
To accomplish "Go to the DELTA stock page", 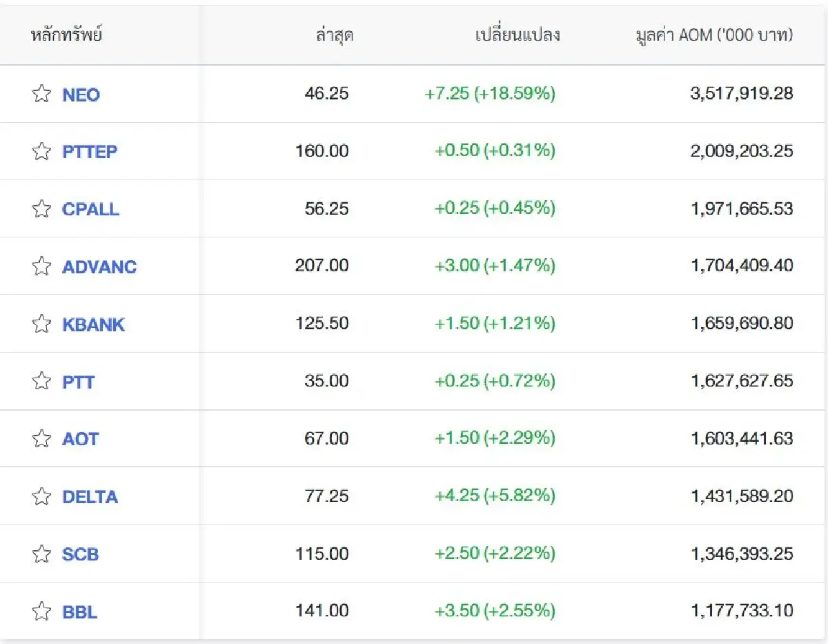I will [x=90, y=497].
